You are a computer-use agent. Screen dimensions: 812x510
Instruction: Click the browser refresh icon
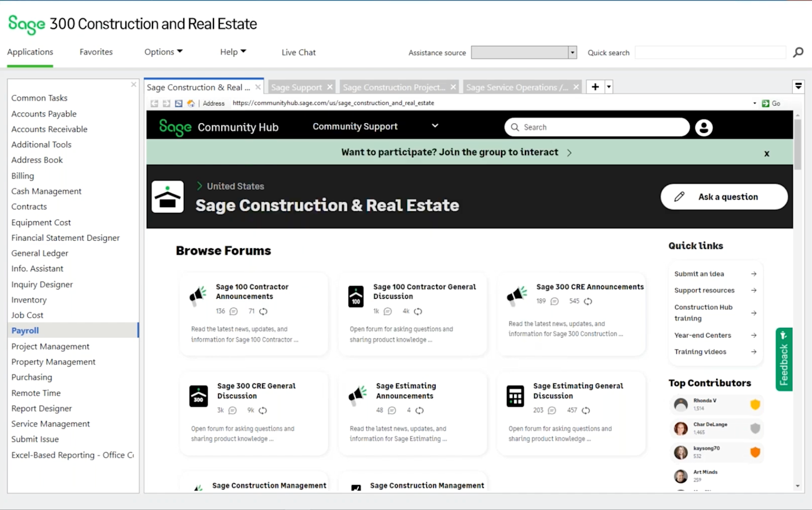[179, 103]
